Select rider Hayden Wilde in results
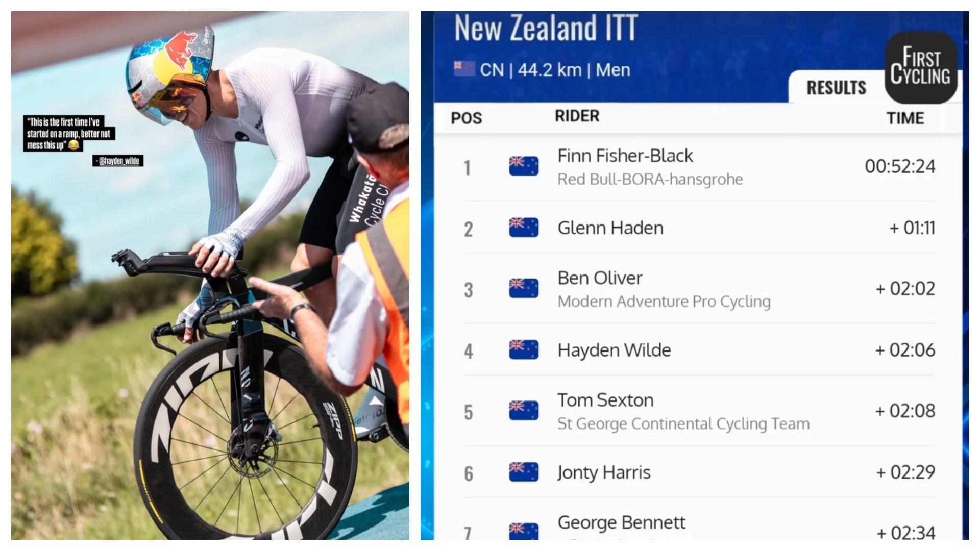Viewport: 980px width, 551px height. click(614, 350)
